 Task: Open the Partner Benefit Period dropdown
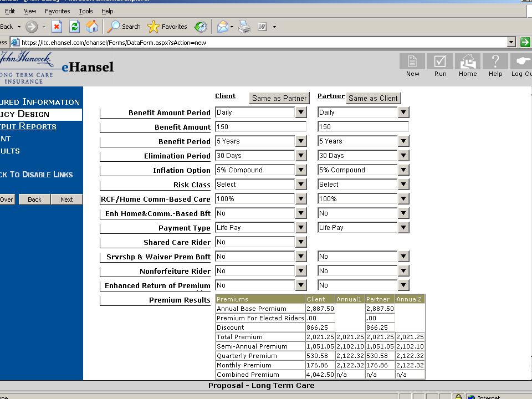click(x=403, y=141)
